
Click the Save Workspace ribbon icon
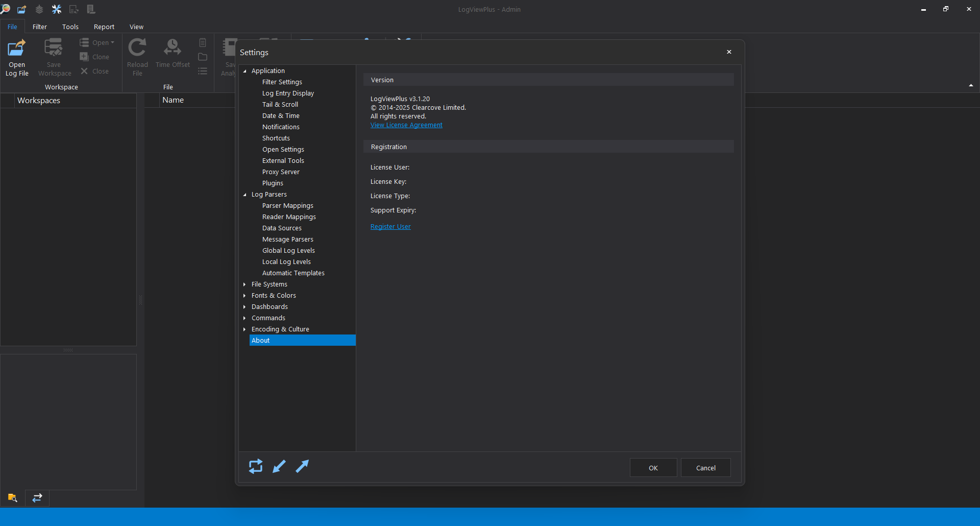click(54, 47)
